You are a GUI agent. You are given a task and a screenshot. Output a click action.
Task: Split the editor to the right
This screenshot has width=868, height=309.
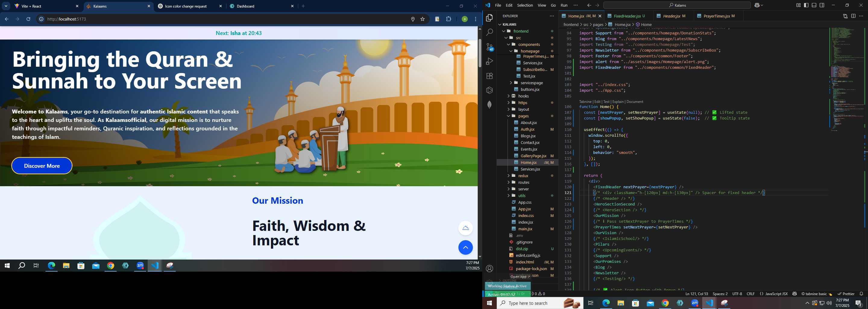pyautogui.click(x=853, y=16)
